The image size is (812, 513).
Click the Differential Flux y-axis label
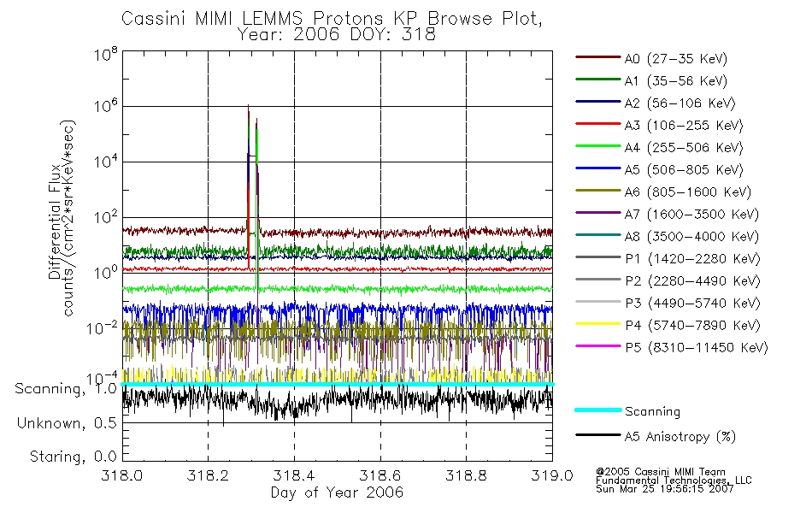[55, 221]
